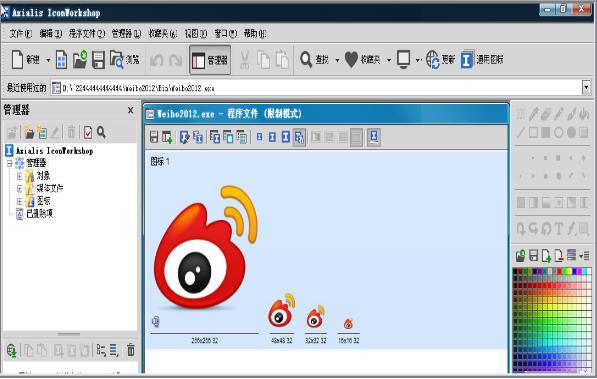Click the open folder icon in main toolbar

80,60
